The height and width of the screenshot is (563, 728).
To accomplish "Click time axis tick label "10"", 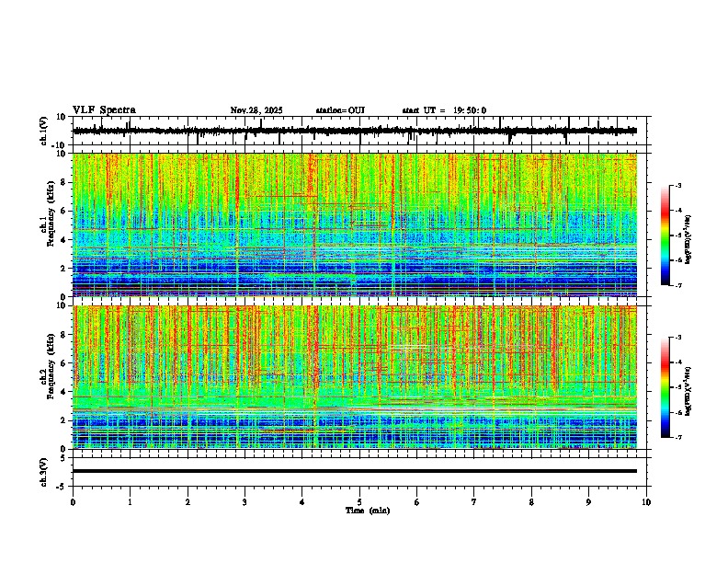I will (x=646, y=502).
